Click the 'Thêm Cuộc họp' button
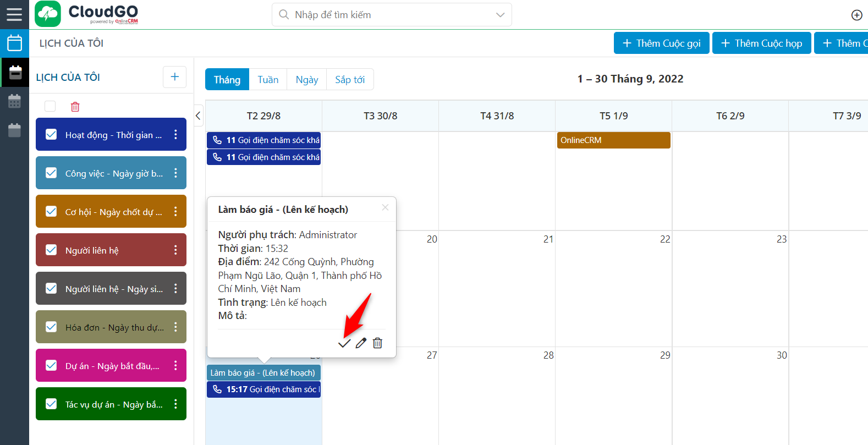Viewport: 868px width, 445px height. tap(761, 42)
